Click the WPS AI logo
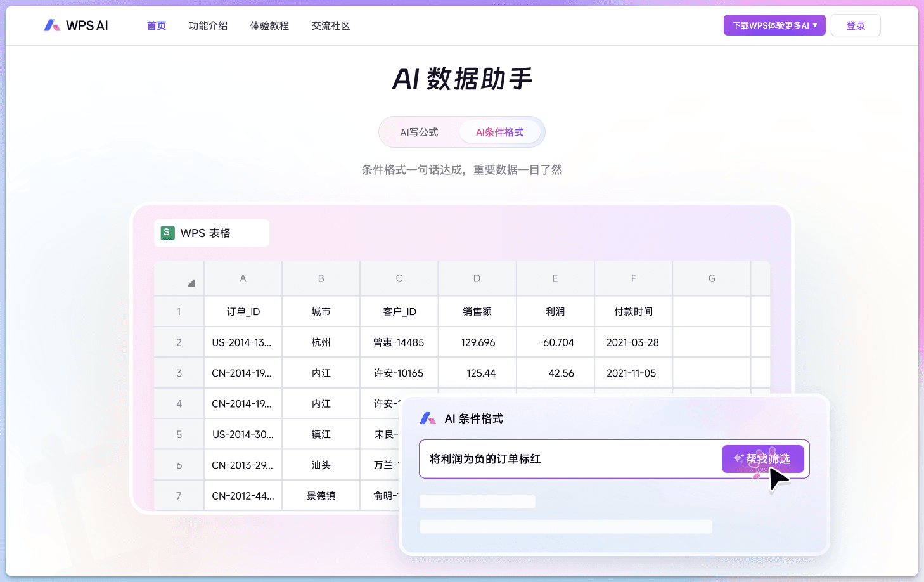Image resolution: width=924 pixels, height=582 pixels. coord(76,25)
